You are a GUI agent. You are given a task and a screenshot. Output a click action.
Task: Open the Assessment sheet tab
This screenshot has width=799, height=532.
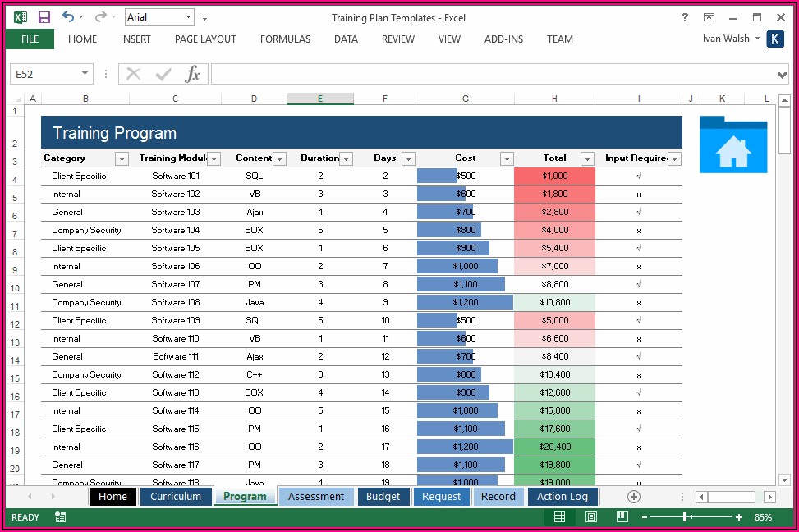pos(316,497)
